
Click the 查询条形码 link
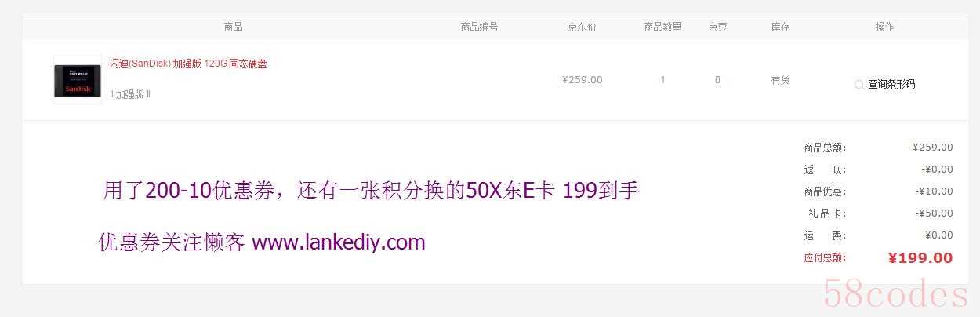891,84
